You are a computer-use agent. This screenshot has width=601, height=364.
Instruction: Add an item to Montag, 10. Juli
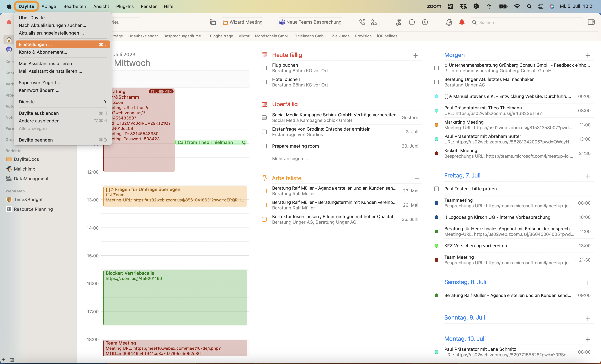[x=588, y=339]
